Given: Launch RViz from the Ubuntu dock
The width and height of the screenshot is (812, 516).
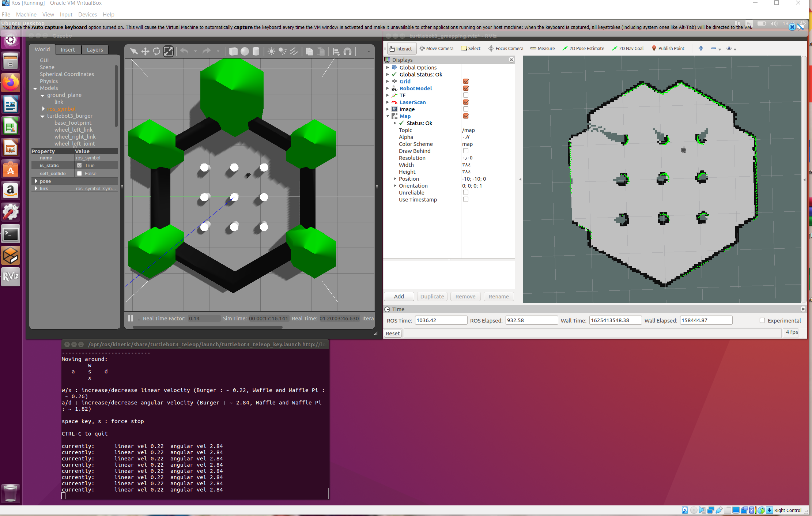Looking at the screenshot, I should coord(11,277).
